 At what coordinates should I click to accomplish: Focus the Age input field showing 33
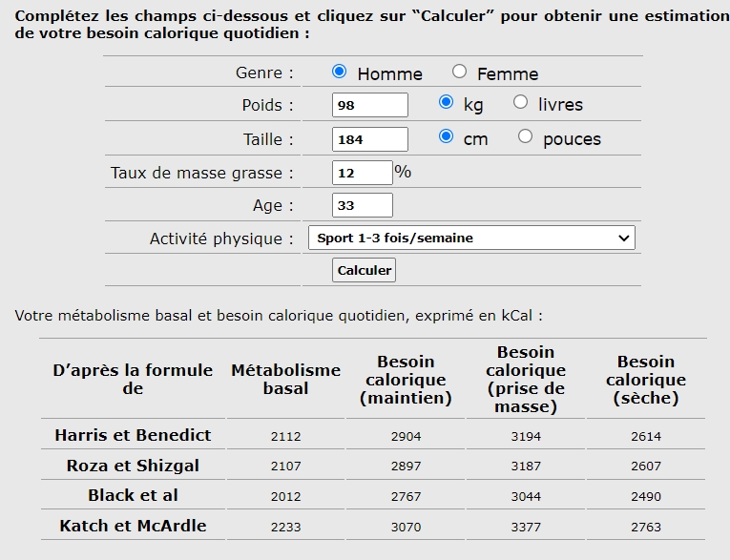(x=362, y=205)
